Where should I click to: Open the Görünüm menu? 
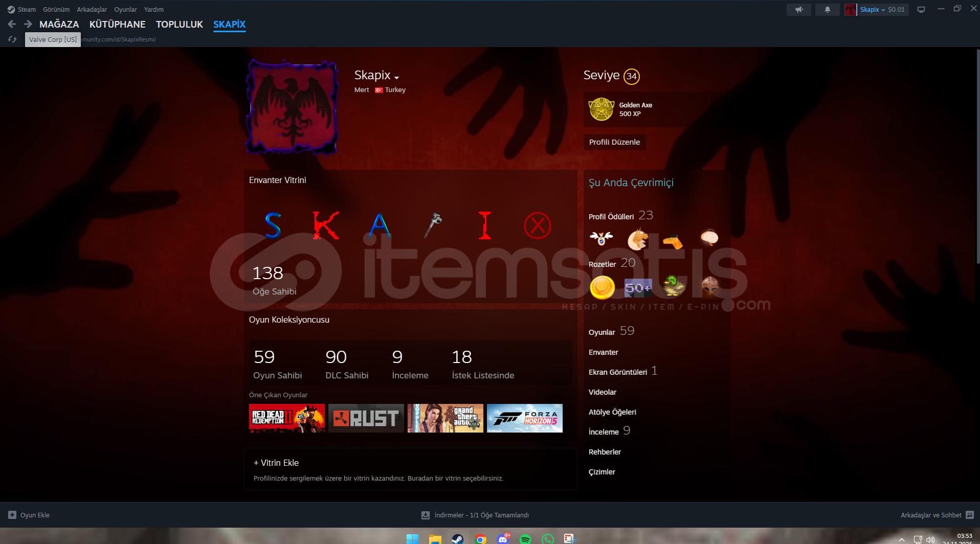[x=56, y=10]
